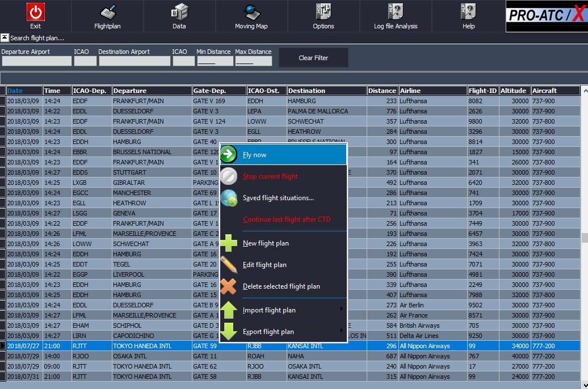This screenshot has width=588, height=389.
Task: Sort by the Distance column header
Action: 383,91
